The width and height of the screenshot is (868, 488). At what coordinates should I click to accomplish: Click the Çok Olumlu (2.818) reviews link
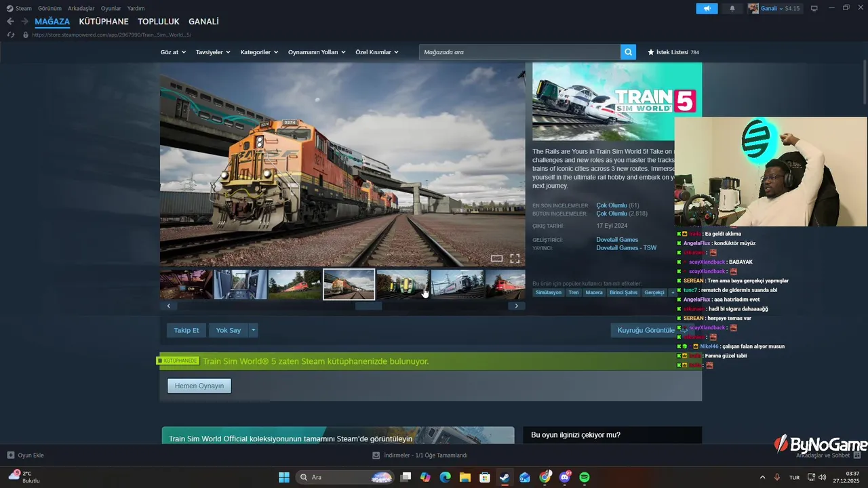pyautogui.click(x=622, y=213)
